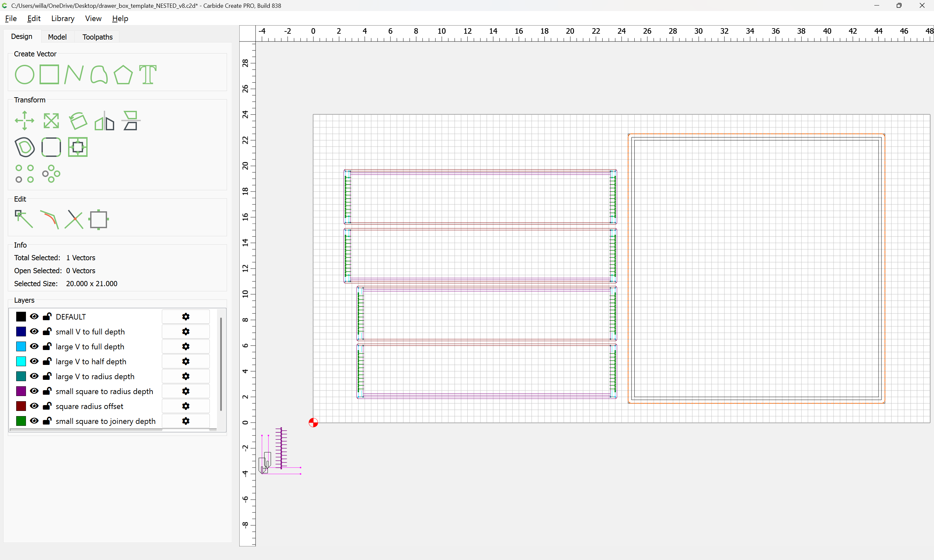The height and width of the screenshot is (560, 934).
Task: Activate the Text creation tool
Action: point(148,74)
